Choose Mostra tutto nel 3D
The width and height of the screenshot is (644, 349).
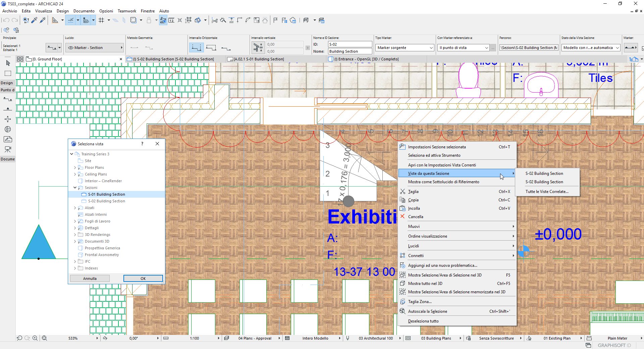click(425, 284)
